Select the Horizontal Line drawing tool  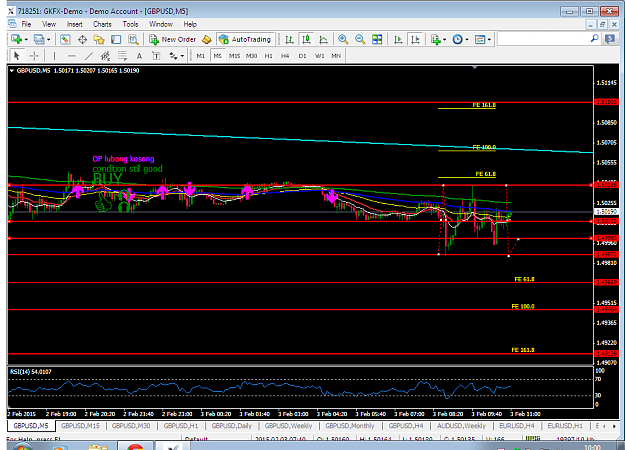pyautogui.click(x=72, y=56)
